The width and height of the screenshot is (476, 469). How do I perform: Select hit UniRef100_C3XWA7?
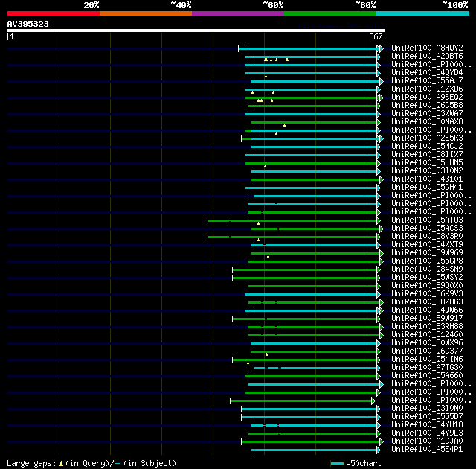point(427,114)
